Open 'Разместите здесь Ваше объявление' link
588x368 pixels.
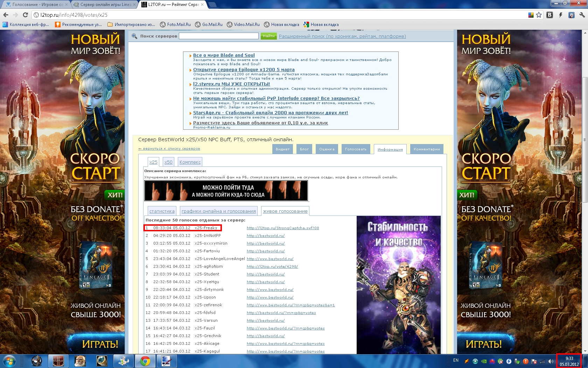pyautogui.click(x=260, y=123)
